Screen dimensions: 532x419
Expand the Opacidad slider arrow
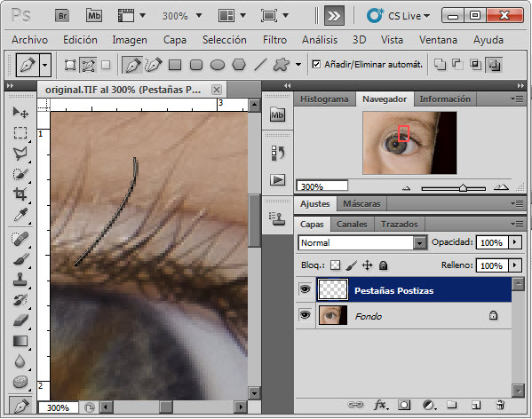pyautogui.click(x=515, y=242)
